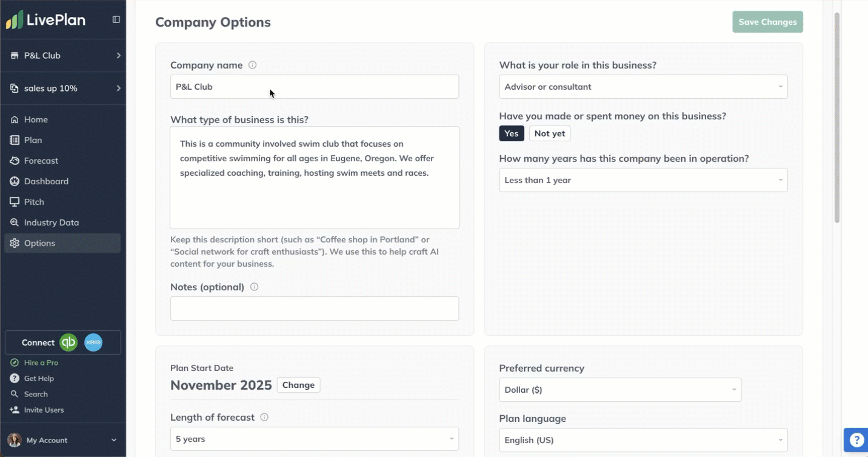Screen dimensions: 868x457
Task: Open the LivePlan logo home
Action: (46, 20)
